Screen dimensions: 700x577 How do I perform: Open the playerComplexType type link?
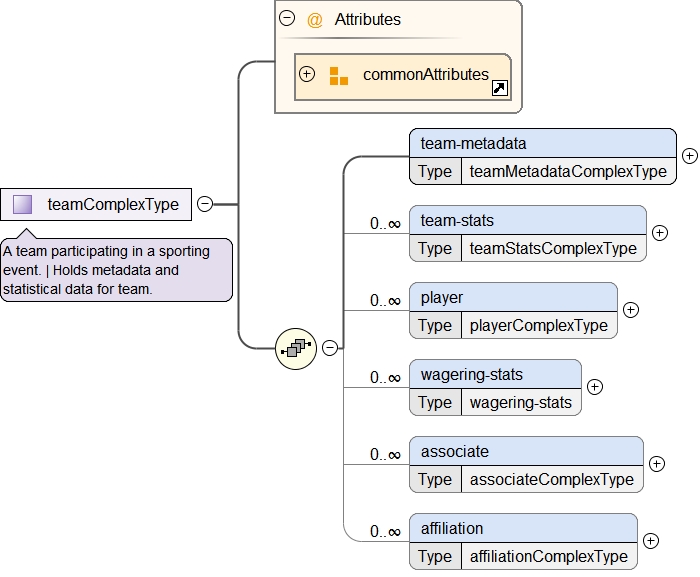[539, 325]
